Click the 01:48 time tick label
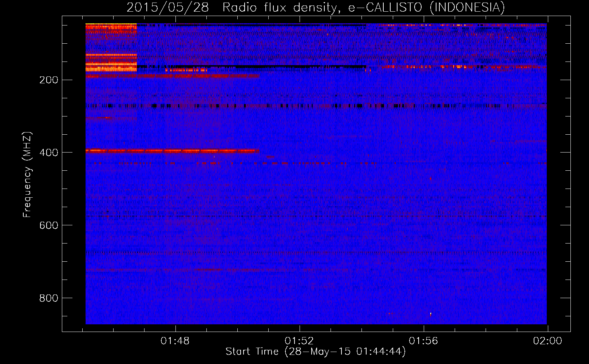 [175, 341]
